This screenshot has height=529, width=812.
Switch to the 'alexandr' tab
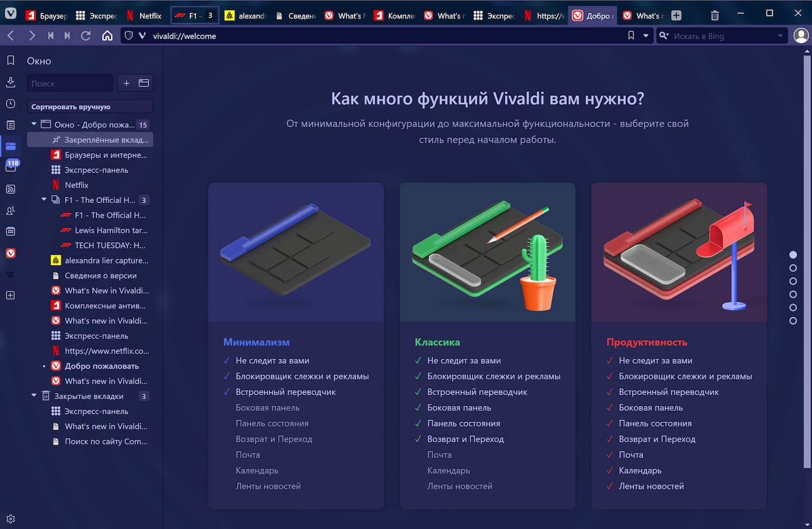[x=245, y=16]
